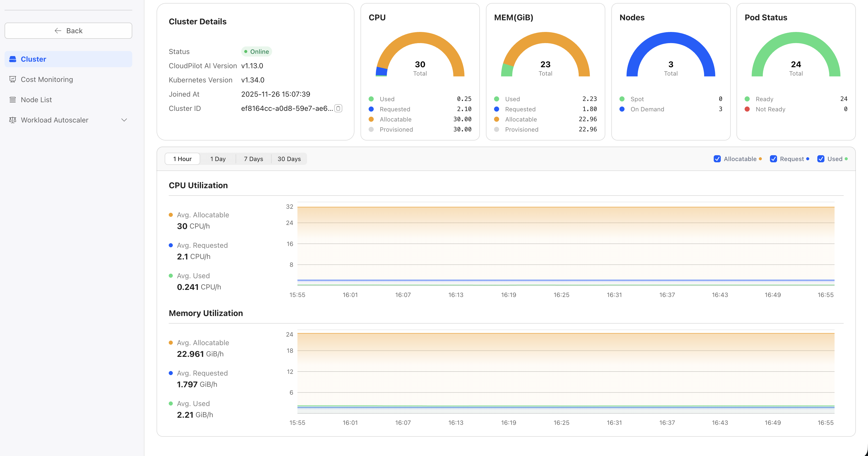The width and height of the screenshot is (868, 456).
Task: Expand the Workload Autoscaler chevron
Action: (x=124, y=120)
